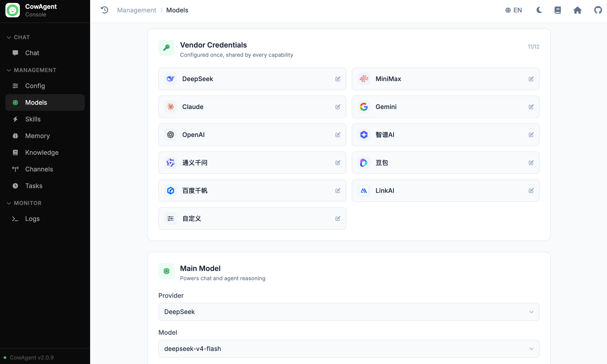607x364 pixels.
Task: Click the OpenAI knot logo
Action: click(171, 135)
